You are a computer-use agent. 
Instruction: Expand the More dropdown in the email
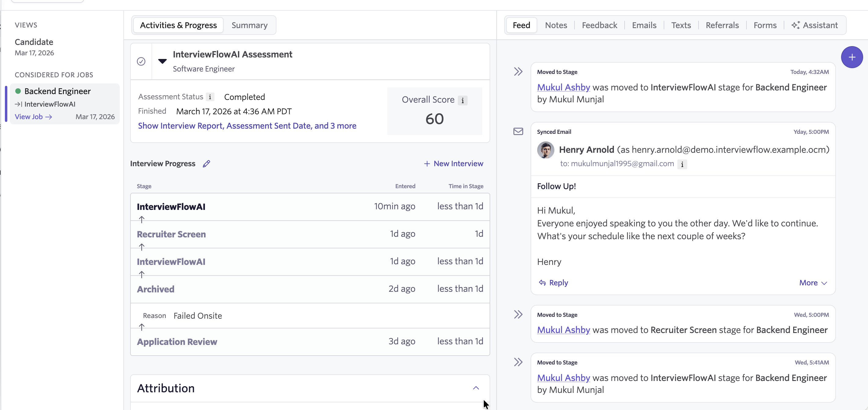coord(813,283)
